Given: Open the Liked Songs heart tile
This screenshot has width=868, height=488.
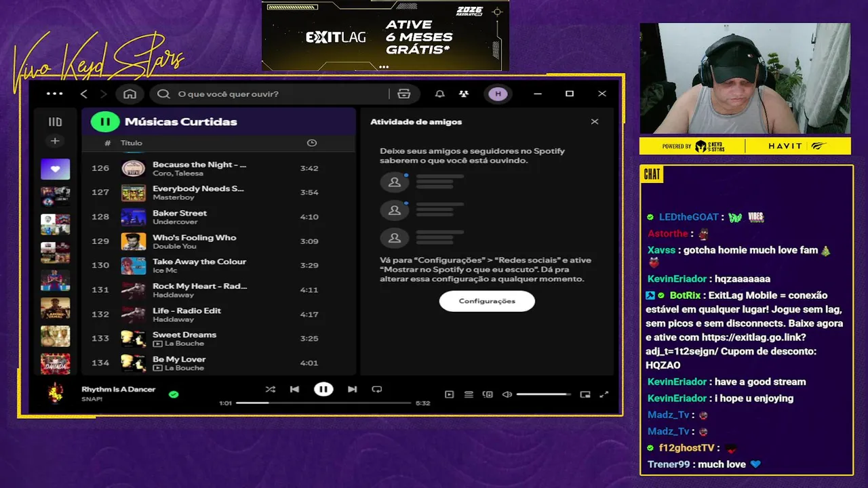Looking at the screenshot, I should (x=55, y=169).
